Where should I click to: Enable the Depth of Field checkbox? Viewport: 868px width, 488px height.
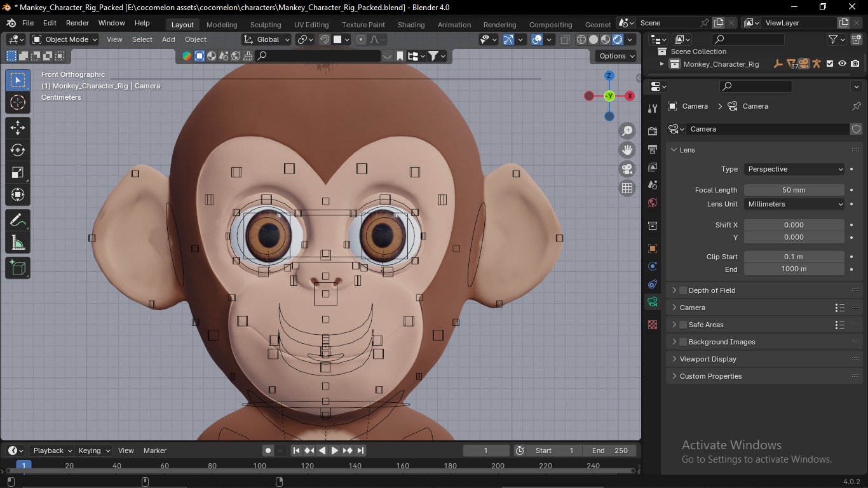point(683,290)
